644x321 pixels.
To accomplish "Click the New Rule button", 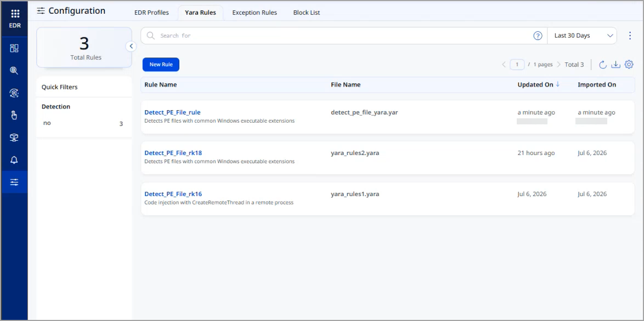I will (x=161, y=64).
